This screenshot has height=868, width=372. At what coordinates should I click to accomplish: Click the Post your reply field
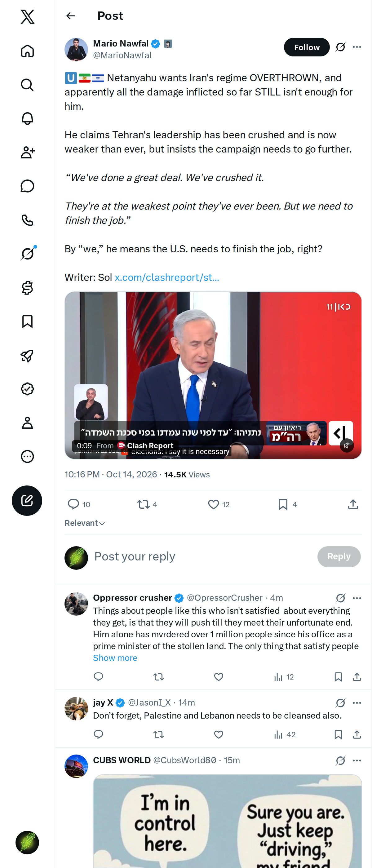point(202,556)
